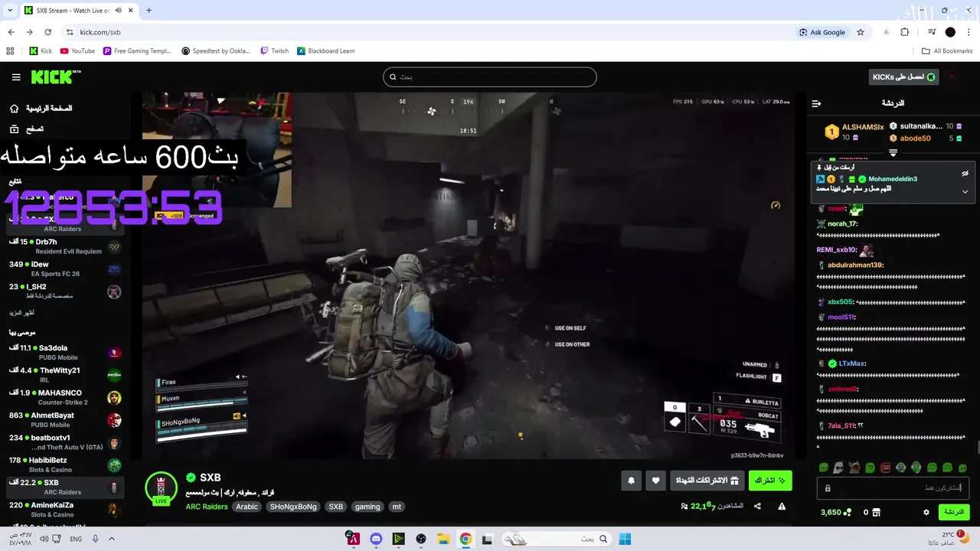Click the heart follow icon

point(655,481)
